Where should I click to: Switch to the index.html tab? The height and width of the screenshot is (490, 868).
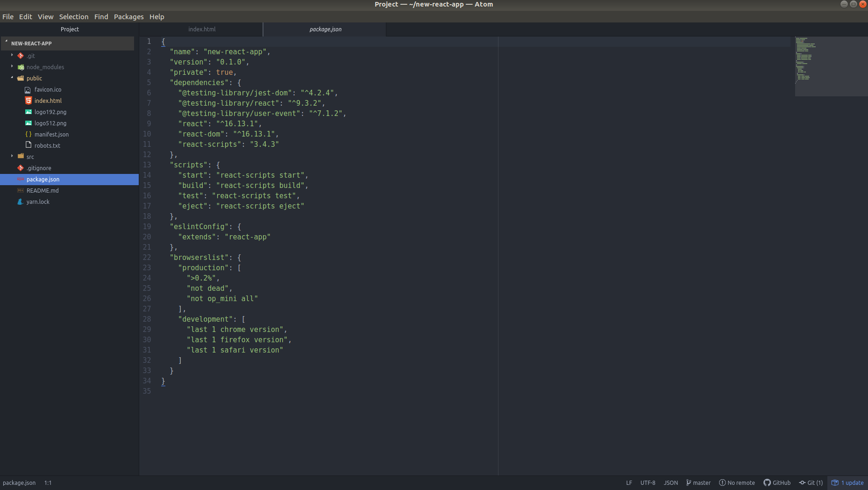point(202,29)
